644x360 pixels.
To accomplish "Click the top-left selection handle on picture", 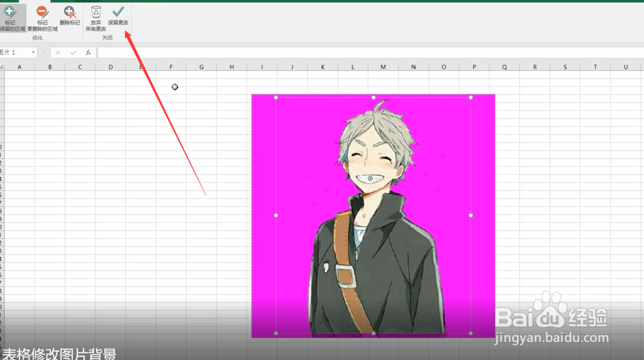I will point(276,98).
